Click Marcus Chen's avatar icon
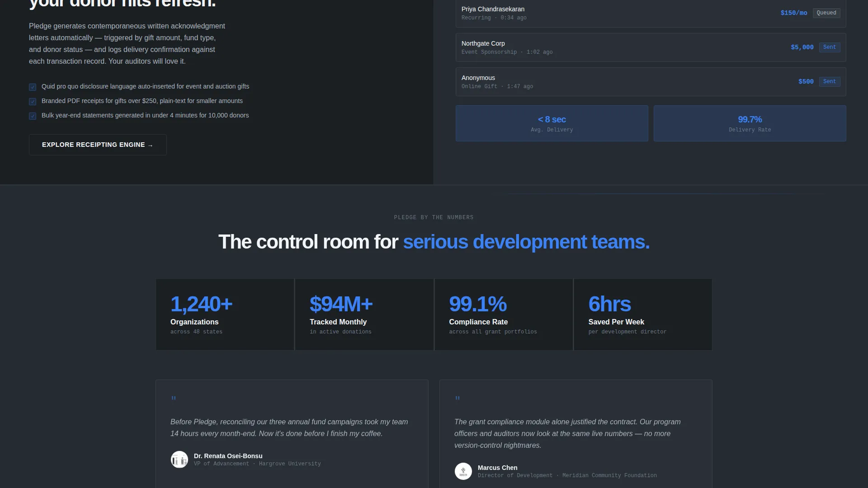 tap(463, 471)
